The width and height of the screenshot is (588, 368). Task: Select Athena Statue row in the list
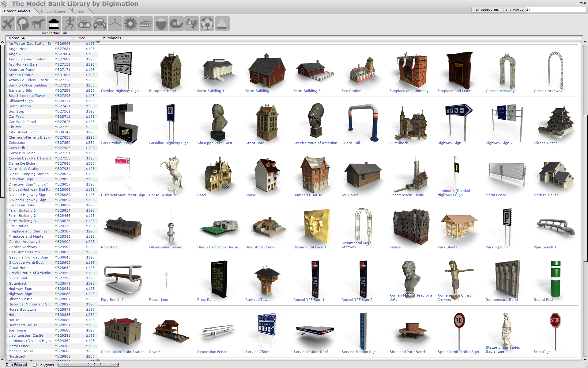click(x=52, y=75)
